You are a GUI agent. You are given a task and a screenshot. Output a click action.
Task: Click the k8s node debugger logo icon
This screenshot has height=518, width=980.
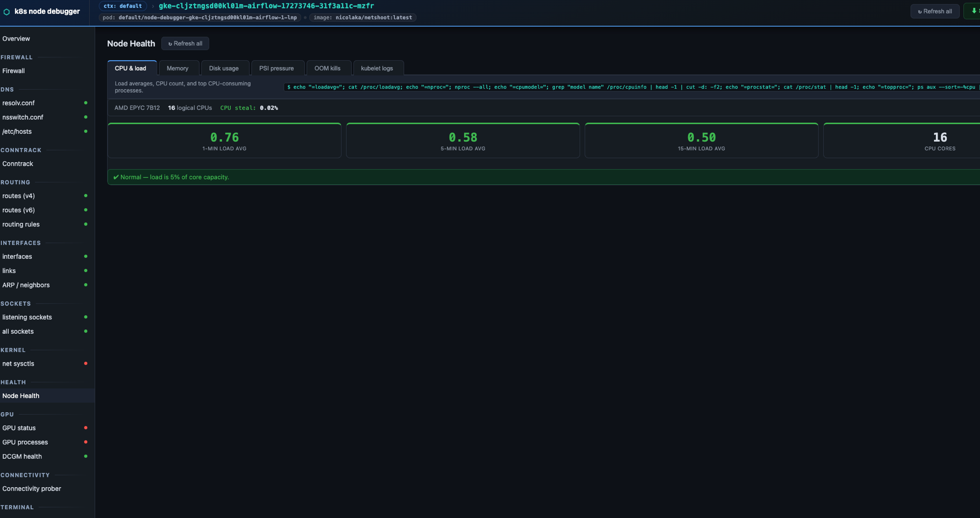(x=7, y=11)
